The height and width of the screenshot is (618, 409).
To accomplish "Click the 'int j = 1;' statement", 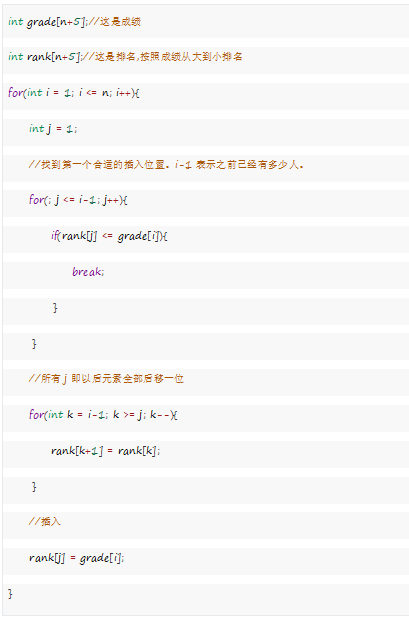I will [x=53, y=129].
